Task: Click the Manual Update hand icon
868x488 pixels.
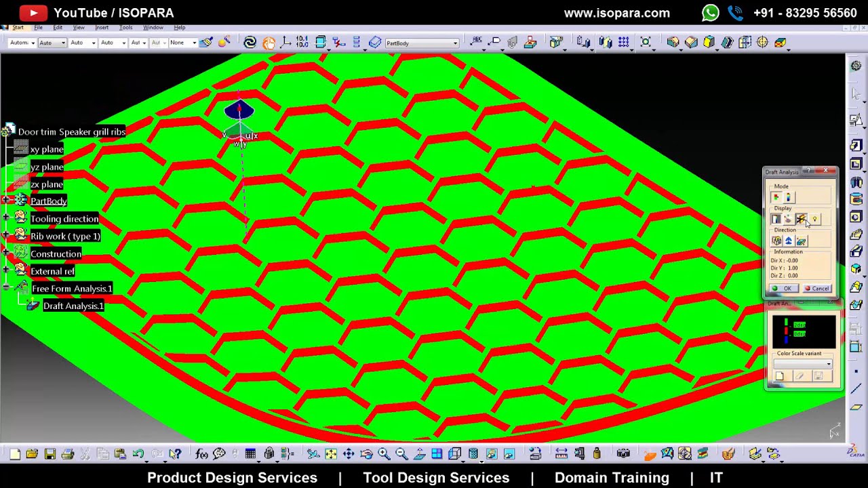Action: pos(269,43)
